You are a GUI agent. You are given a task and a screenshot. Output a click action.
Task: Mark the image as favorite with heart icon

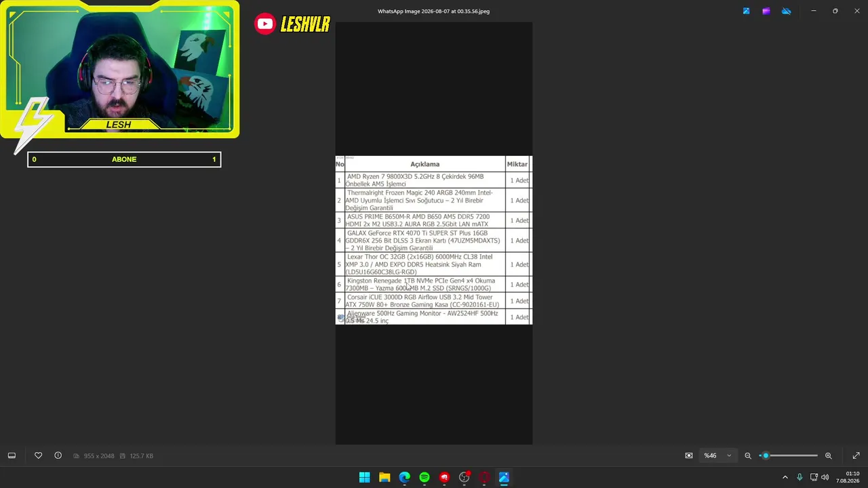(x=38, y=455)
